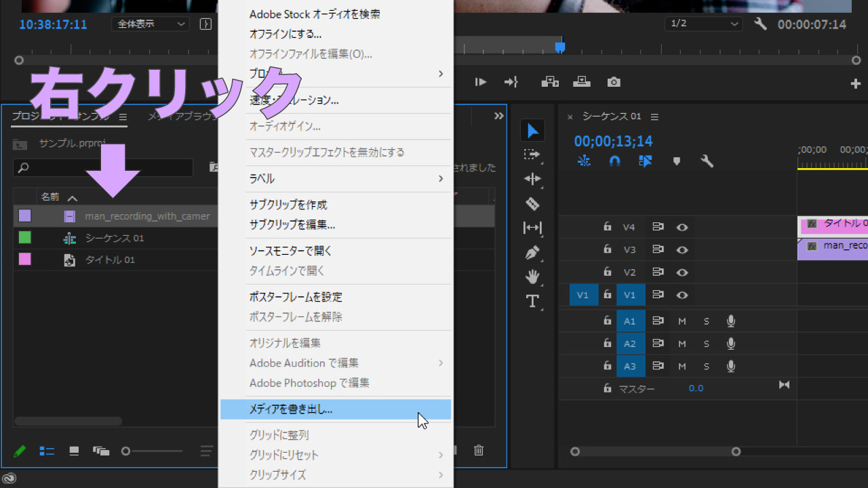Toggle the magnet Snap icon in timeline
This screenshot has height=488, width=868.
tap(615, 161)
